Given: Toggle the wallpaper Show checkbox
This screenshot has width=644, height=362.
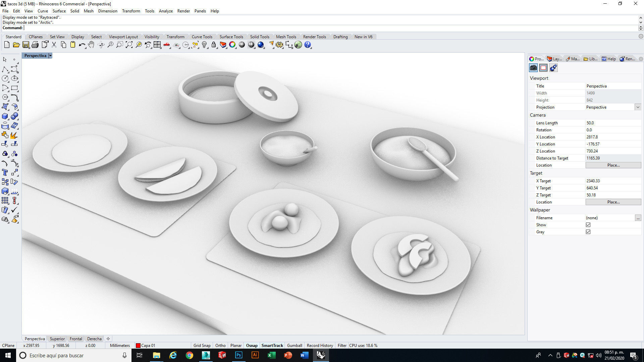Looking at the screenshot, I should (x=588, y=225).
